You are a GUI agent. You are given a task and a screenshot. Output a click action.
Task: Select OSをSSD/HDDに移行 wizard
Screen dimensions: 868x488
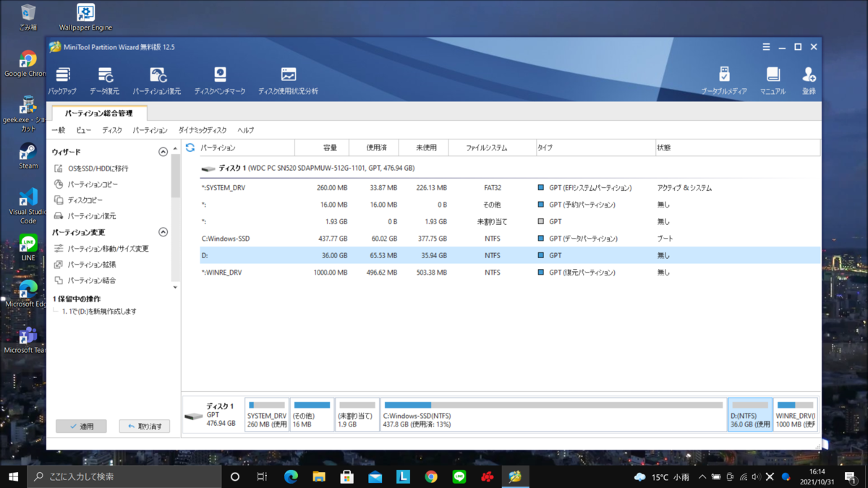click(x=91, y=168)
